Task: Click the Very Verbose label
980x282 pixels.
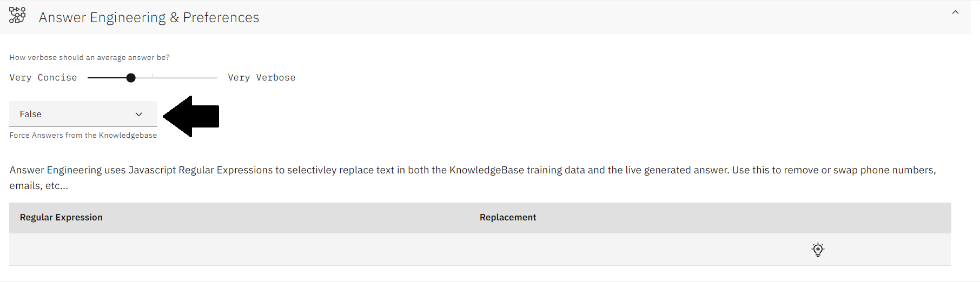Action: pos(262,77)
